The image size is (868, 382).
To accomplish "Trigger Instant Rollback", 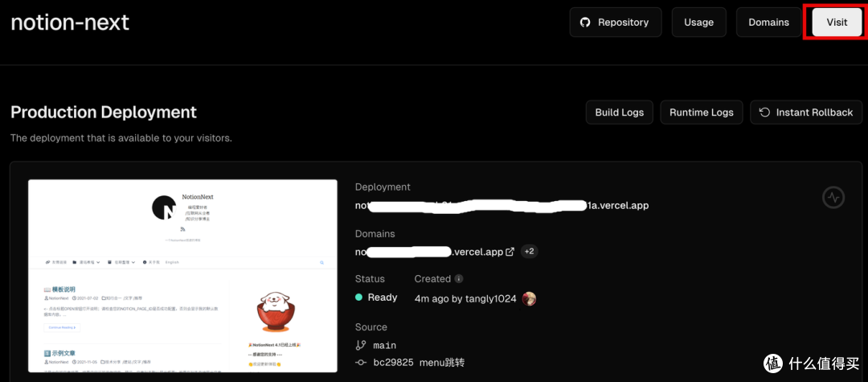I will [x=806, y=113].
